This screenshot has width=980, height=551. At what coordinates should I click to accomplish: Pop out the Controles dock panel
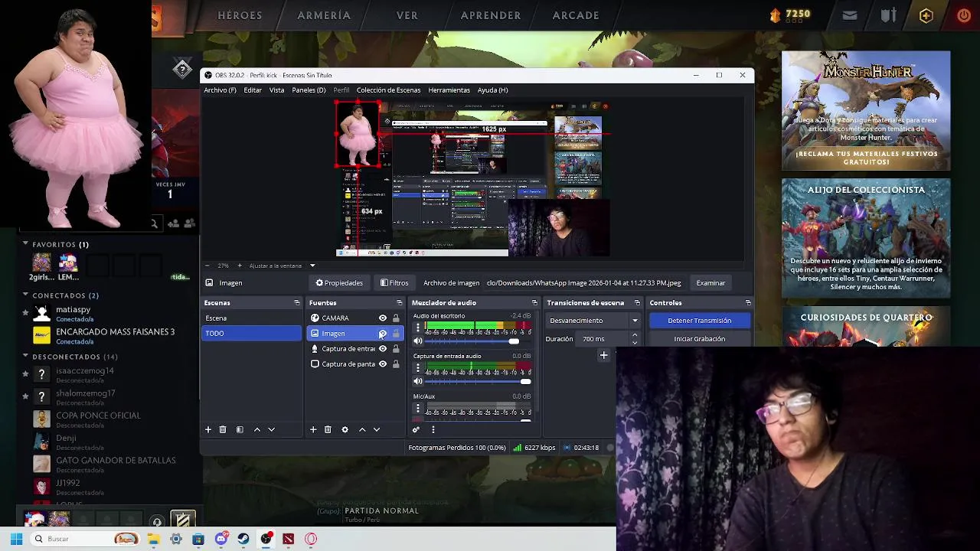click(748, 303)
